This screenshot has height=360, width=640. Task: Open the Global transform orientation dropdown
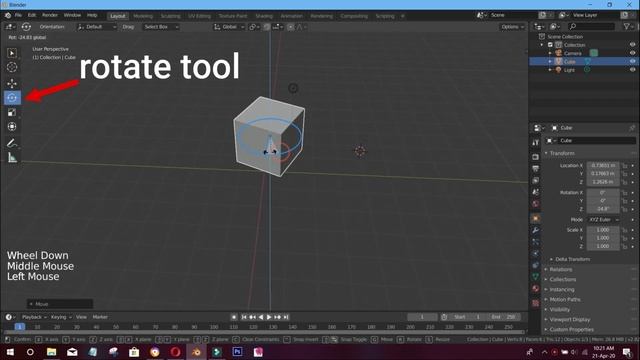(x=229, y=27)
